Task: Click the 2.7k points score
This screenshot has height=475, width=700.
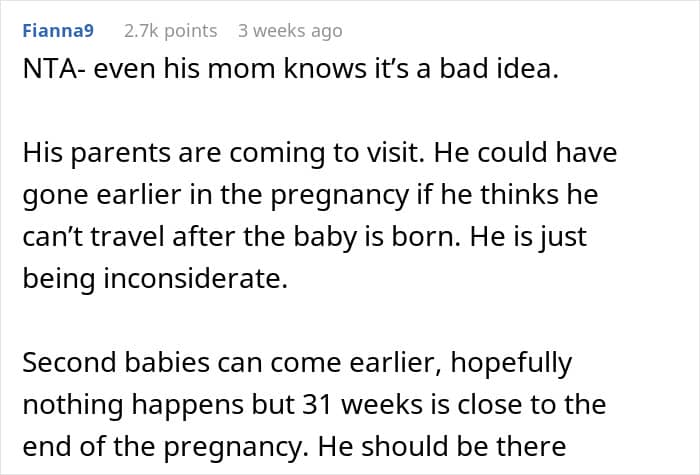Action: coord(170,31)
